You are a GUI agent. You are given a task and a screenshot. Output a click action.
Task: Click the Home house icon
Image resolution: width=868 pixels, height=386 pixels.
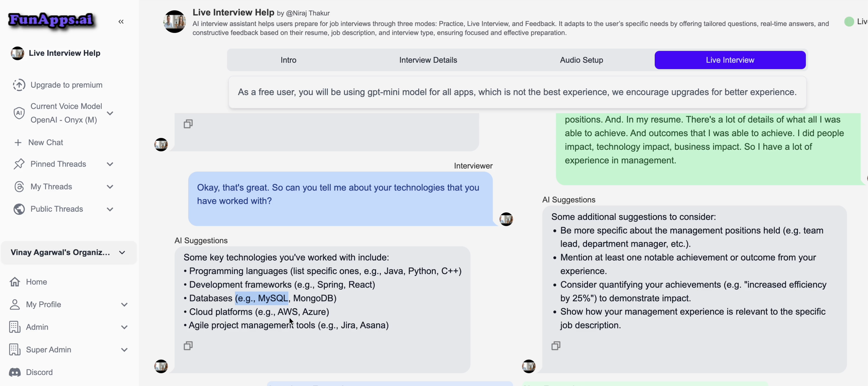click(x=15, y=282)
